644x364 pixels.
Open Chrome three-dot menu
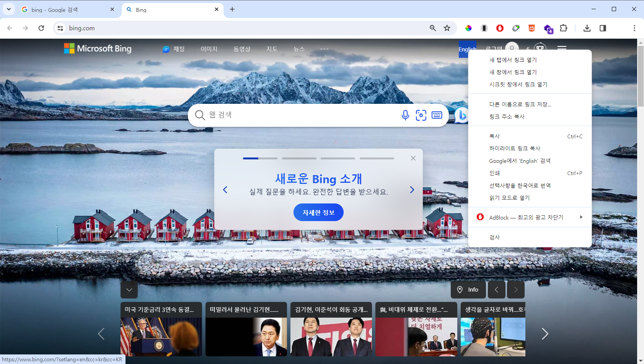[x=634, y=28]
